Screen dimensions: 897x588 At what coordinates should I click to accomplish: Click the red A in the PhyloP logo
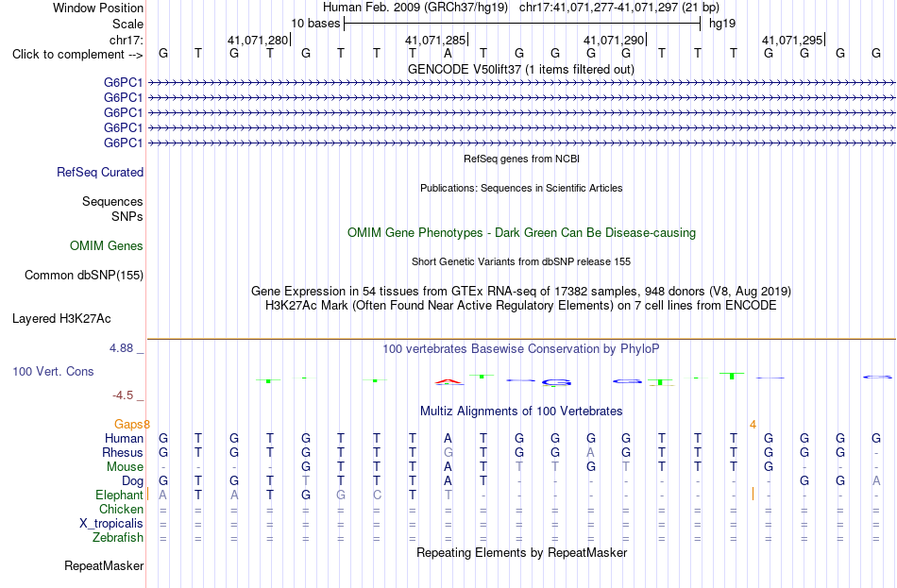pos(448,381)
